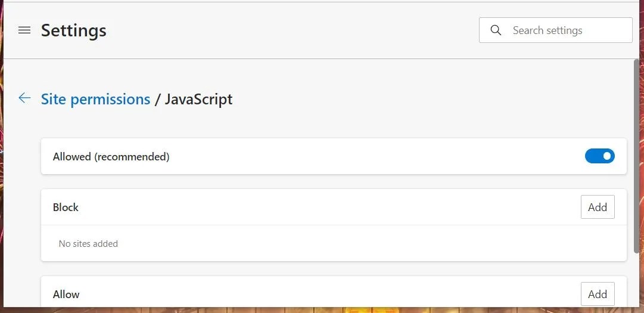Focus the Search settings text field
The height and width of the screenshot is (313, 644).
point(566,30)
